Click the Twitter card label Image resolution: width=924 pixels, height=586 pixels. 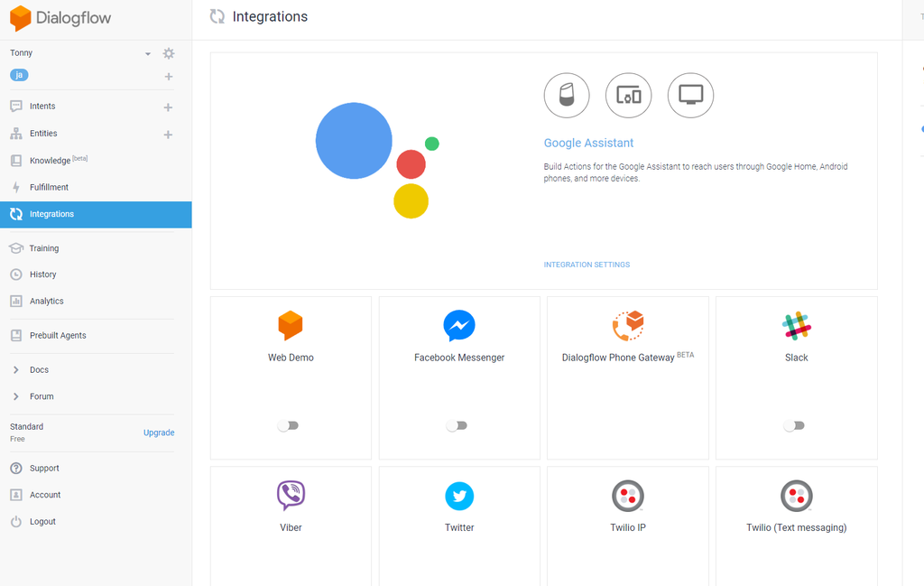click(x=459, y=527)
